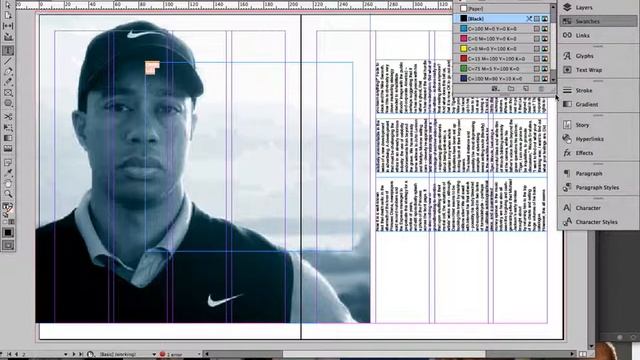Select the cyan C=100 M=0 Y=0 K=0 swatch
Image resolution: width=640 pixels, height=360 pixels.
coord(502,29)
